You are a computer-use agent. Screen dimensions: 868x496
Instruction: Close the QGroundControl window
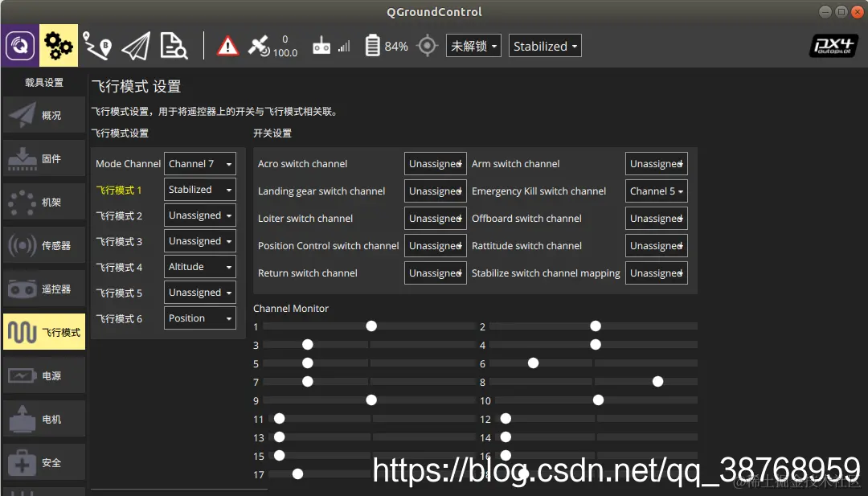857,11
